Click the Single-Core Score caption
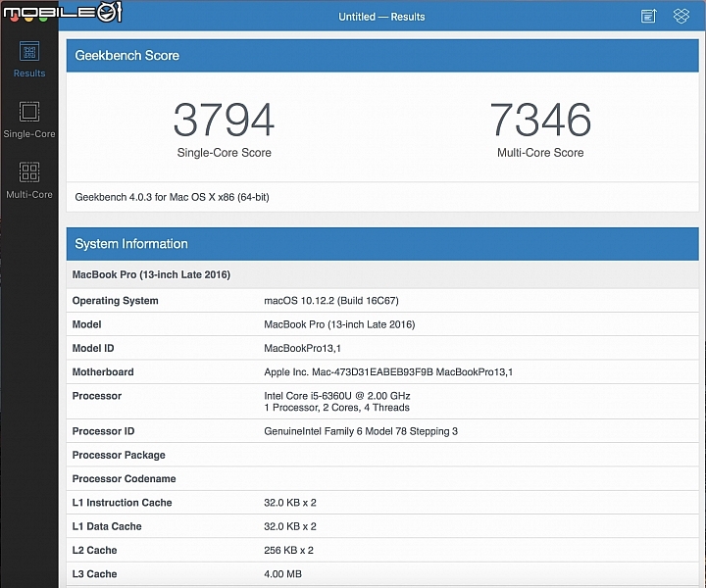The height and width of the screenshot is (588, 706). click(x=225, y=153)
